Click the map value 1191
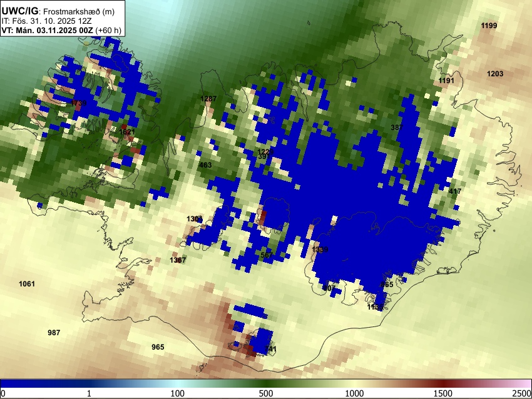The height and width of the screenshot is (399, 532). pos(446,80)
